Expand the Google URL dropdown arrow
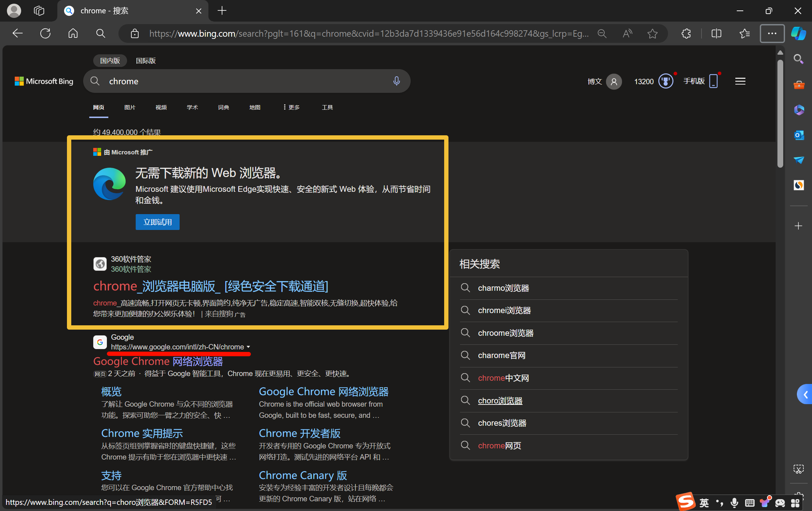The width and height of the screenshot is (812, 511). [x=248, y=347]
